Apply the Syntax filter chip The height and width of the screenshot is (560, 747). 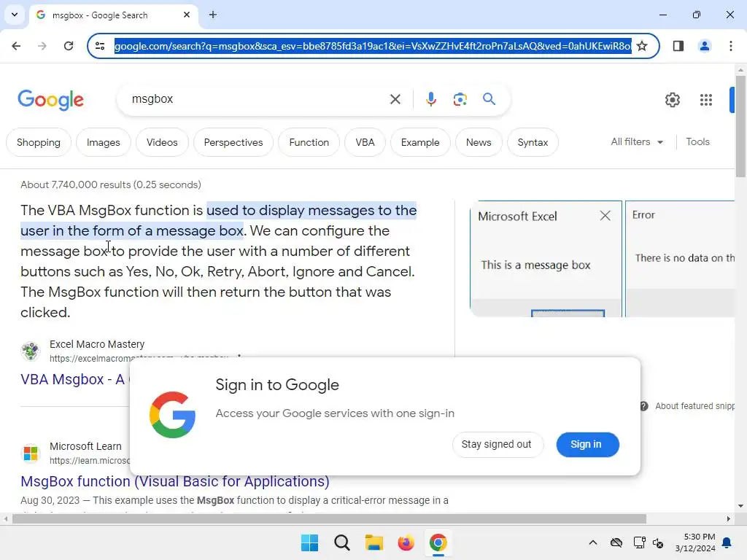pyautogui.click(x=533, y=142)
